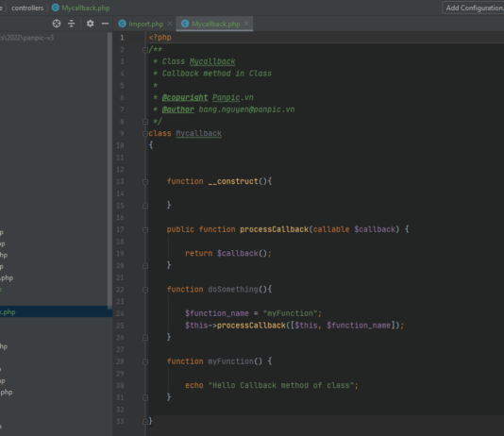
Task: Click line number 1 in the gutter
Action: [x=122, y=38]
